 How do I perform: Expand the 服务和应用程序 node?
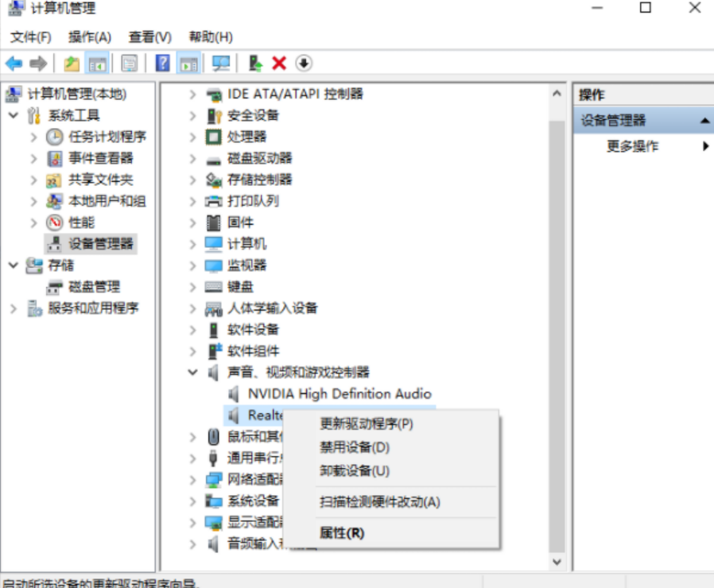(x=14, y=308)
